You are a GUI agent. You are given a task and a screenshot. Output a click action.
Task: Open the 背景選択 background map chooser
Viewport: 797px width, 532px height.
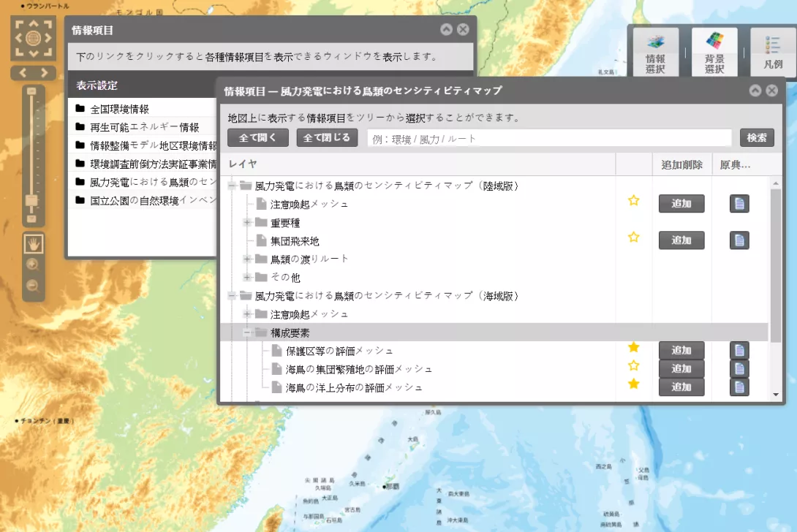[714, 53]
